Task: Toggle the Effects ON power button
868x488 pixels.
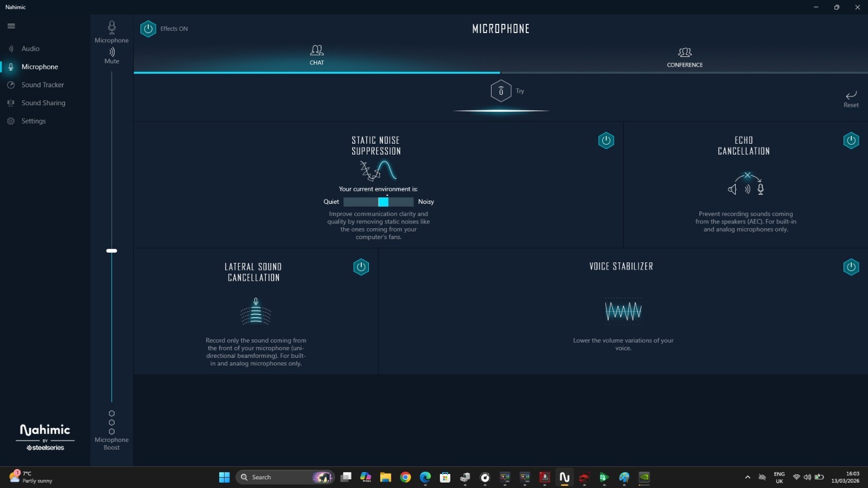Action: (x=148, y=29)
